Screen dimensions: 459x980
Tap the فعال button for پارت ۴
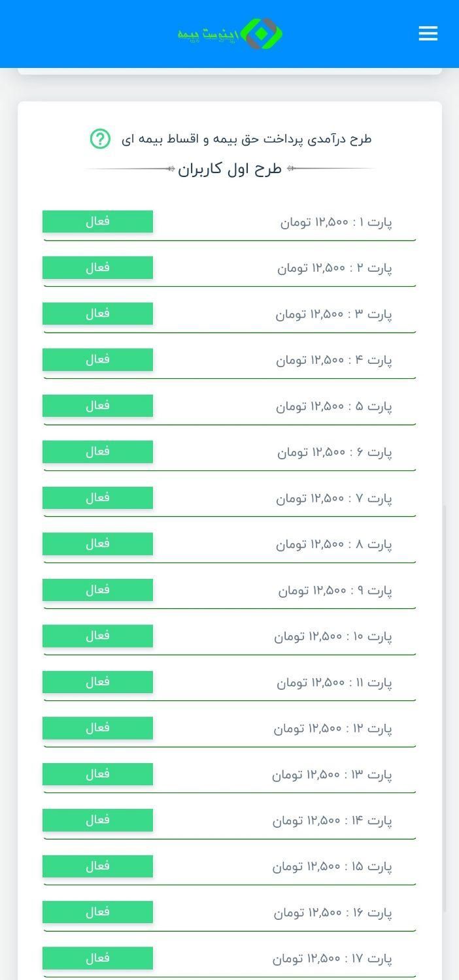[97, 359]
